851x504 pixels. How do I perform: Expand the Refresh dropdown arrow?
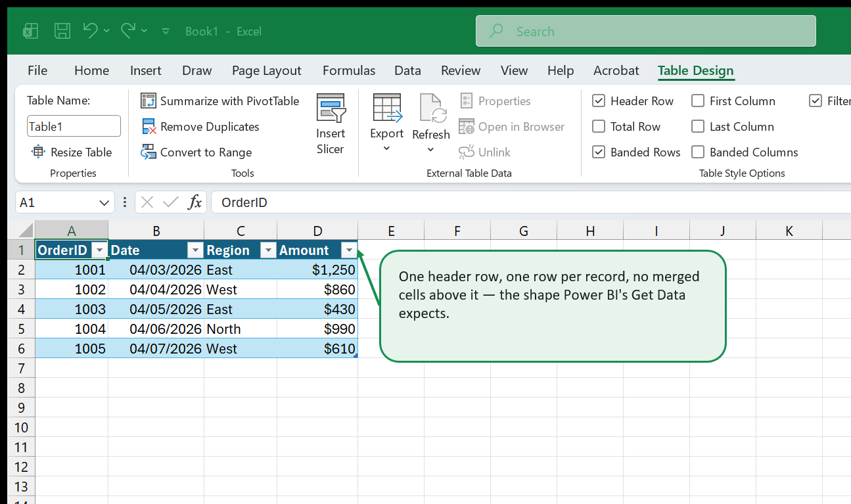[x=431, y=150]
